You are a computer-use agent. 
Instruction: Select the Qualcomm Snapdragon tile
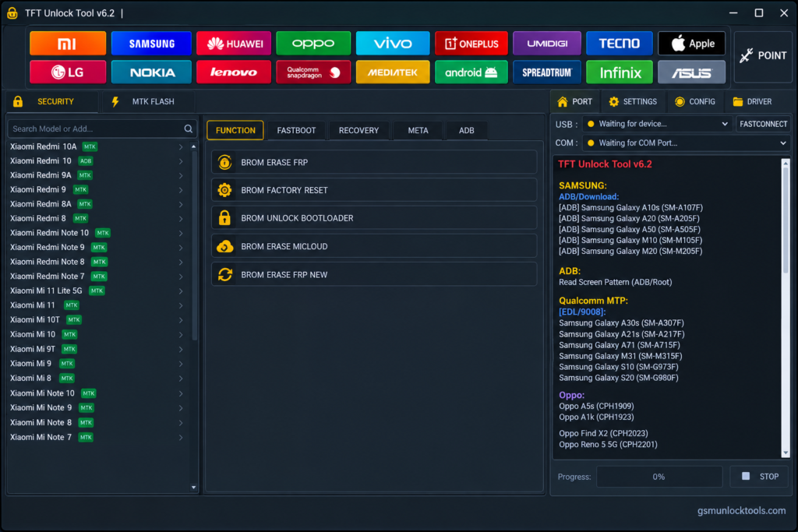click(313, 72)
